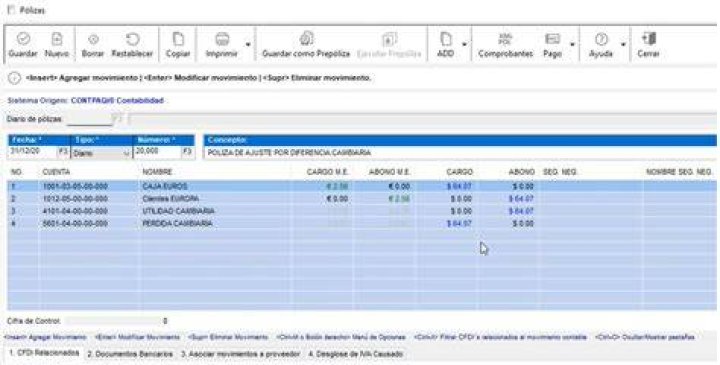Viewport: 720px width, 365px height.
Task: Select the CAJA EUROS name cell
Action: coord(165,186)
